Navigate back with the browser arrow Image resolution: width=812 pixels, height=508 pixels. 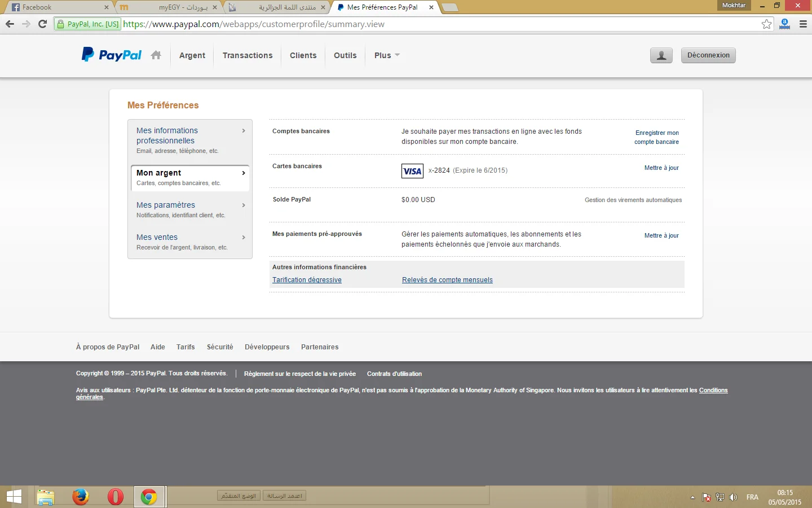coord(10,24)
